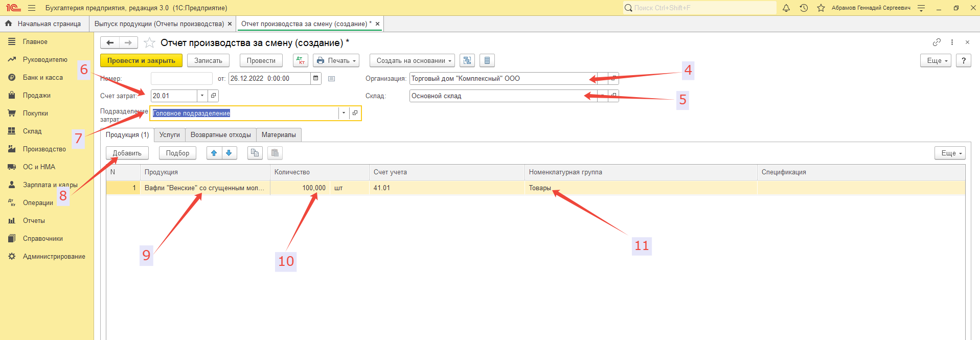
Task: Expand the Счет затрат dropdown arrow
Action: point(202,96)
